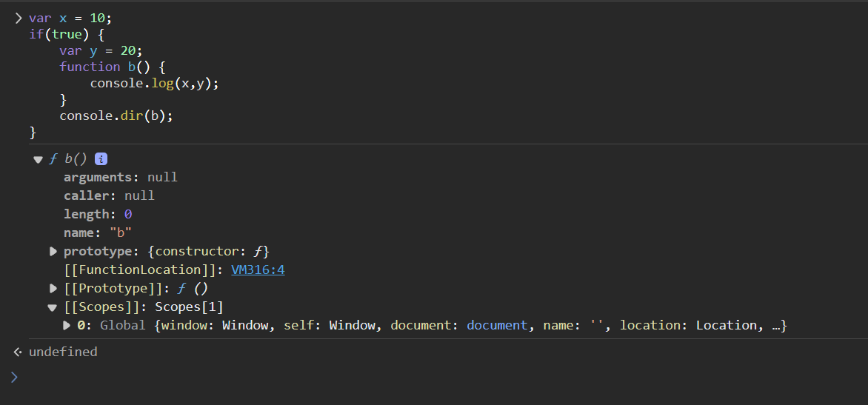Click the blue document value in Global

pyautogui.click(x=497, y=325)
